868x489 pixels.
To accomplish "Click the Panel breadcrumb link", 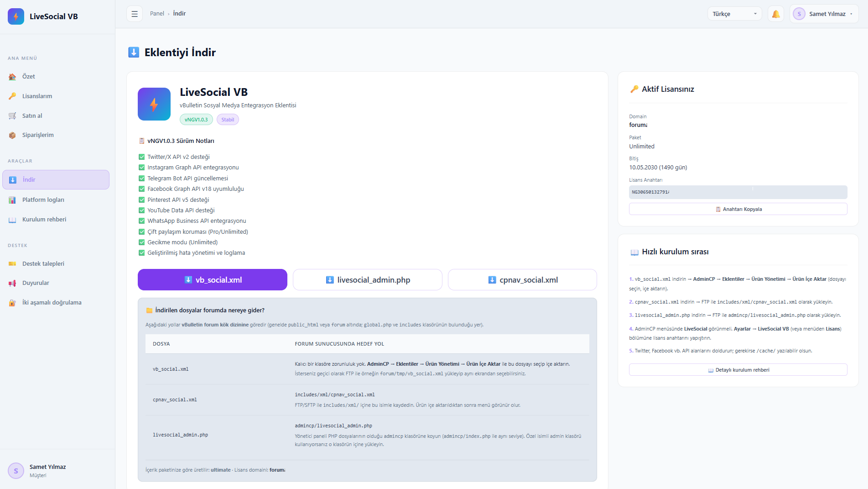I will (x=157, y=14).
